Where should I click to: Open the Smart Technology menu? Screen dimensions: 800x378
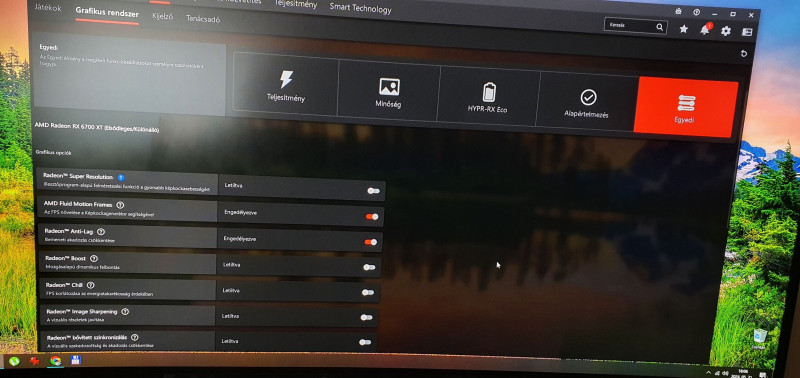360,8
